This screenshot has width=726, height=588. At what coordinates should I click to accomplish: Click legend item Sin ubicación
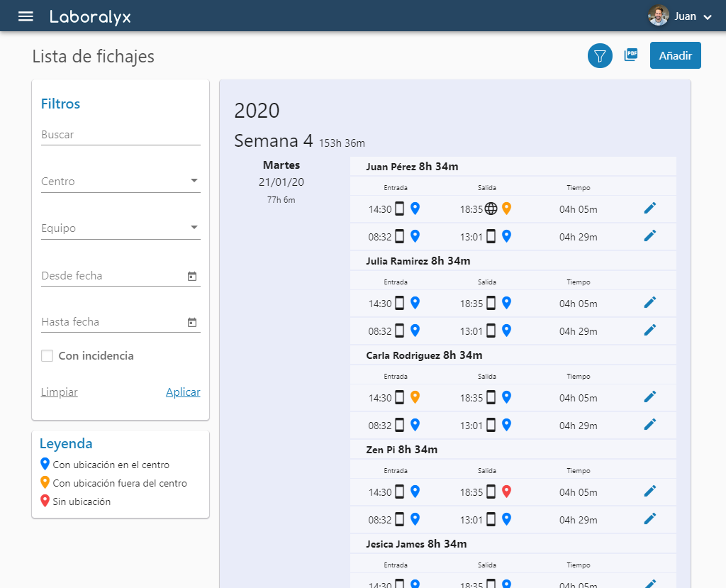coord(75,501)
